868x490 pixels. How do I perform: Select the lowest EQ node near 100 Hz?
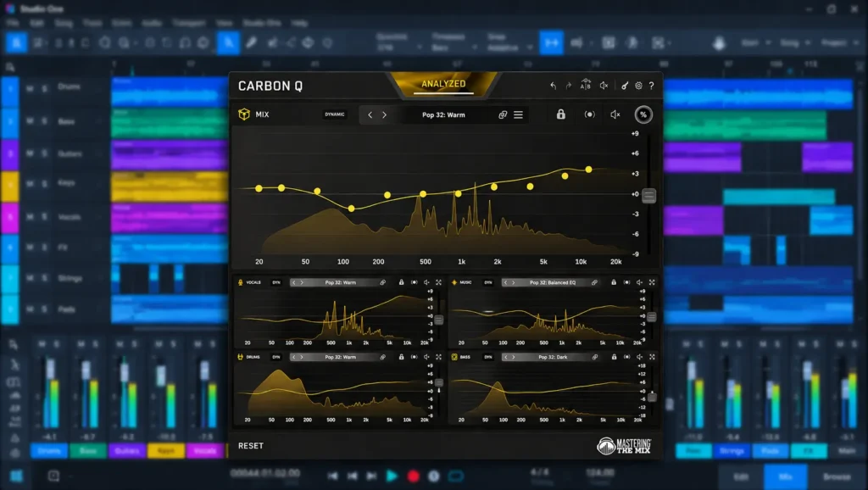pos(352,209)
